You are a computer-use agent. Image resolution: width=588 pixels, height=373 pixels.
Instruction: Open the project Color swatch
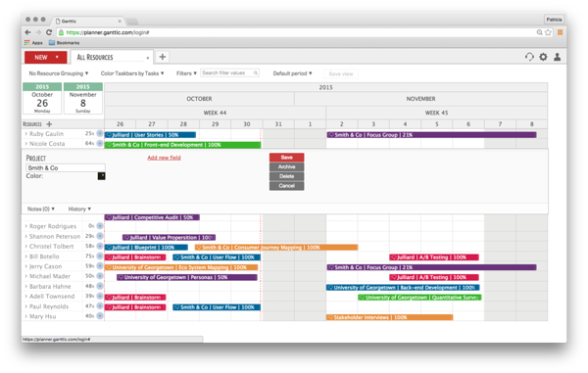[101, 176]
